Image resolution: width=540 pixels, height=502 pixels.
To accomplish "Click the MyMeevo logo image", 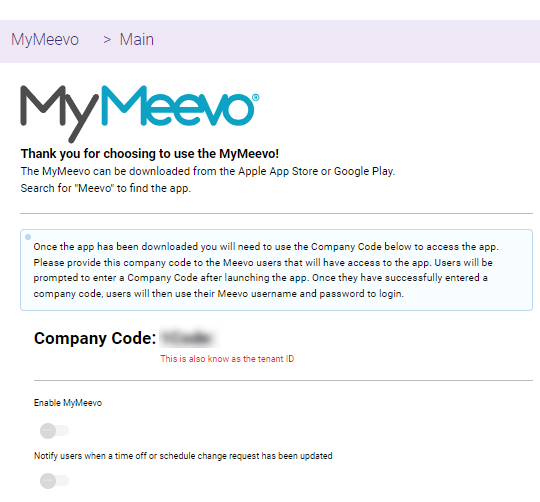I will coord(139,114).
